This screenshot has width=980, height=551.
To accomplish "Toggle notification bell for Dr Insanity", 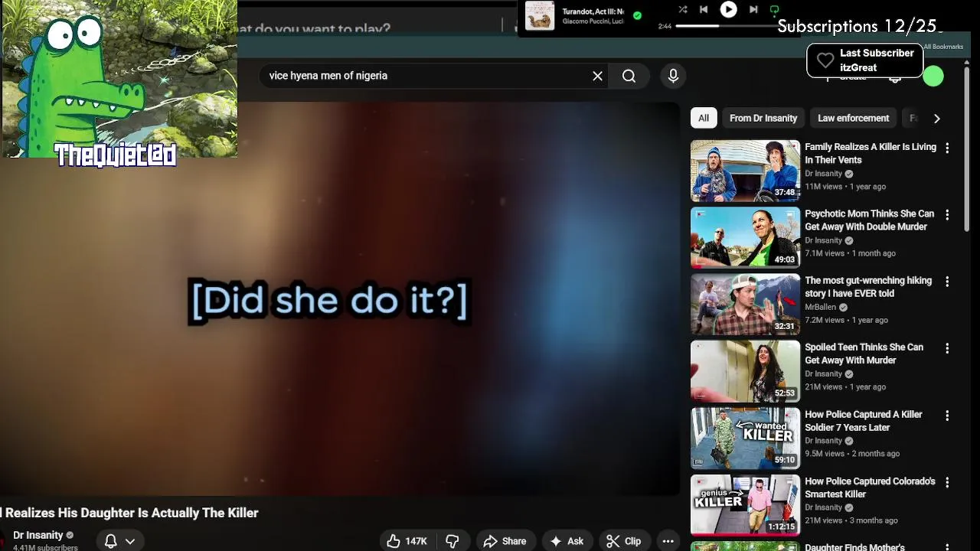I will [110, 541].
